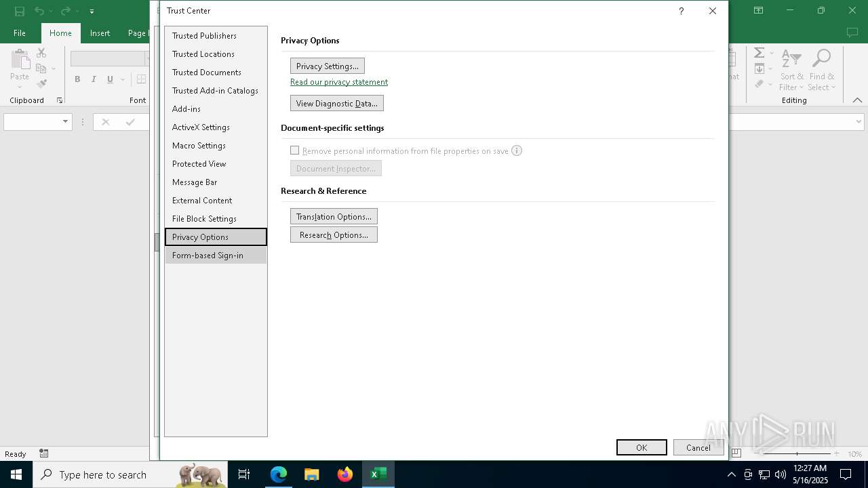Open the Message Bar section
This screenshot has width=868, height=488.
click(x=216, y=182)
